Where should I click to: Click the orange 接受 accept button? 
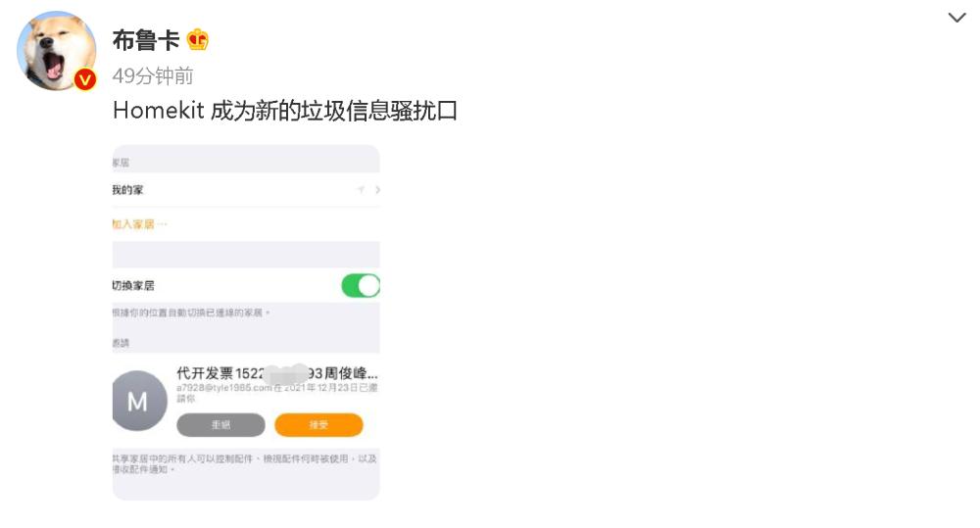(318, 425)
